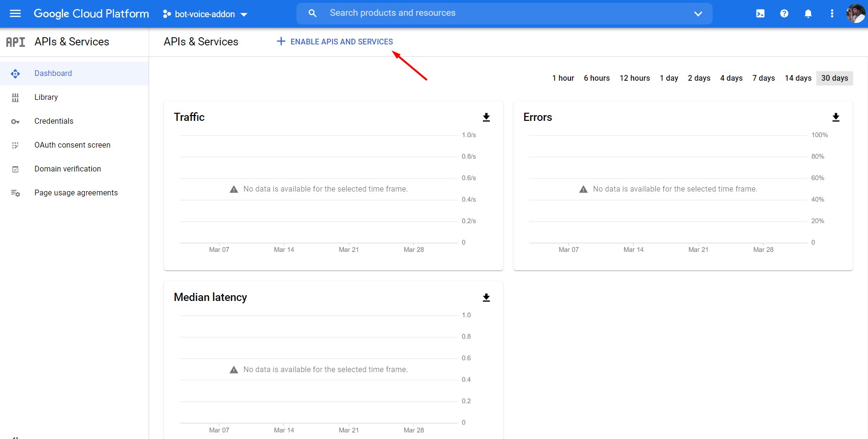
Task: Go to OAuth consent screen
Action: coord(72,145)
